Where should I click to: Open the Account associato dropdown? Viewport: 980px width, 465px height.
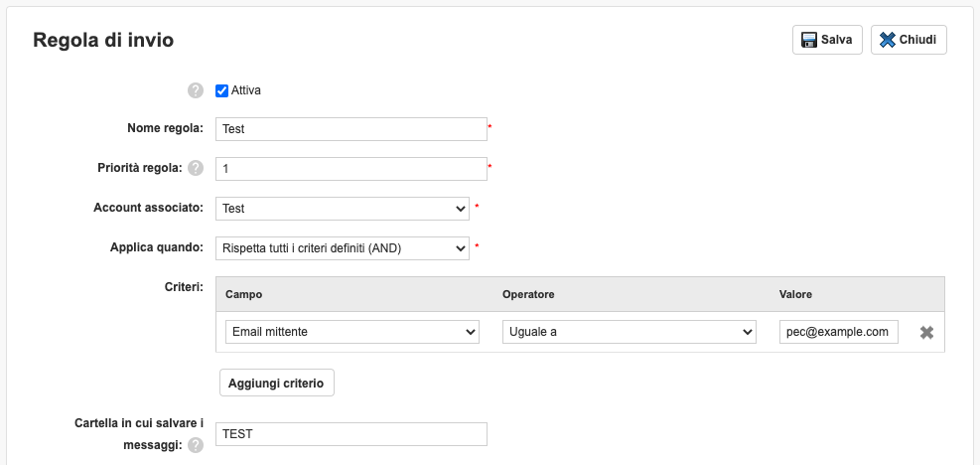tap(342, 209)
